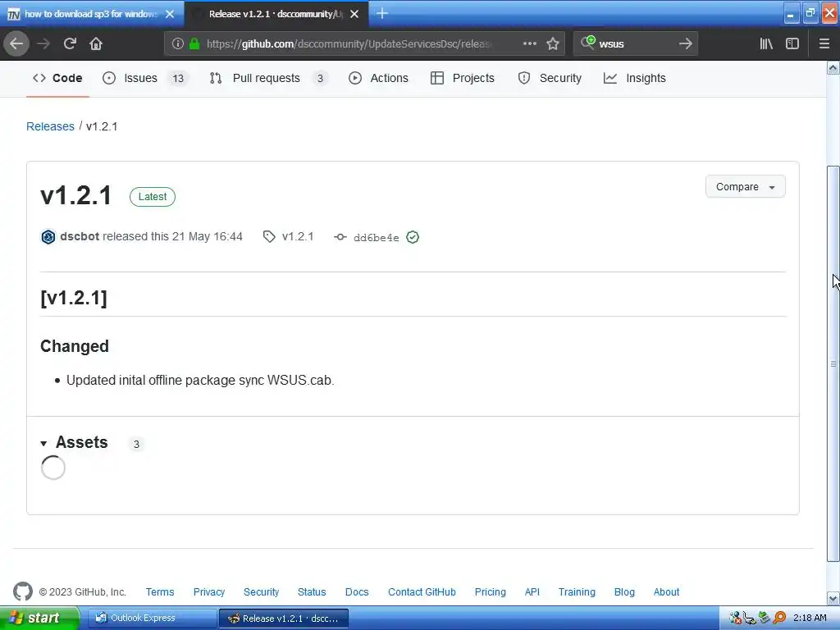840x630 pixels.
Task: Switch to Outlook Express in taskbar
Action: coord(152,618)
